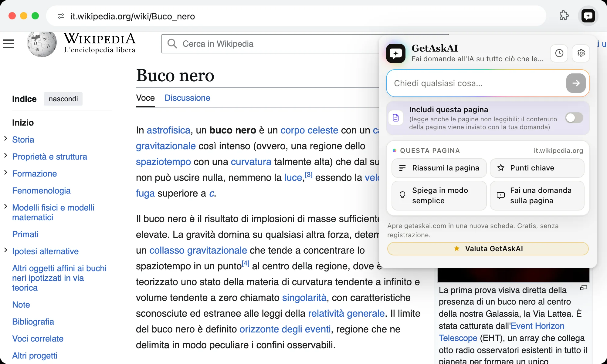Open Wikipedia hamburger main menu
Screen dimensions: 607x364
click(x=8, y=44)
